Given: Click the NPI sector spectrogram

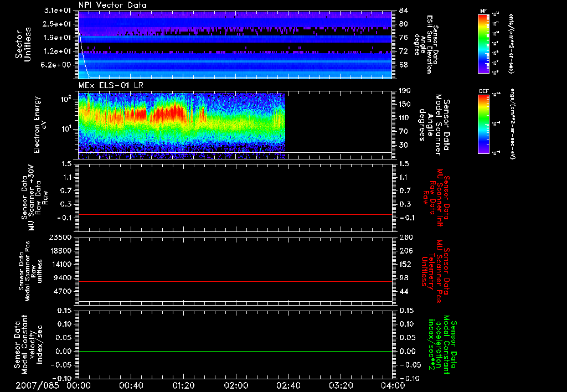Looking at the screenshot, I should pos(235,44).
